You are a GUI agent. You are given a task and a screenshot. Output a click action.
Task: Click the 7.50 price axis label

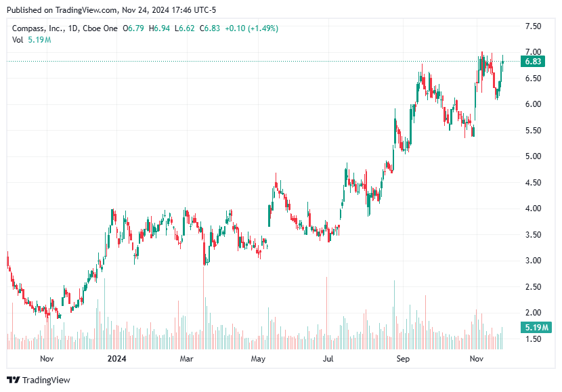pos(533,26)
